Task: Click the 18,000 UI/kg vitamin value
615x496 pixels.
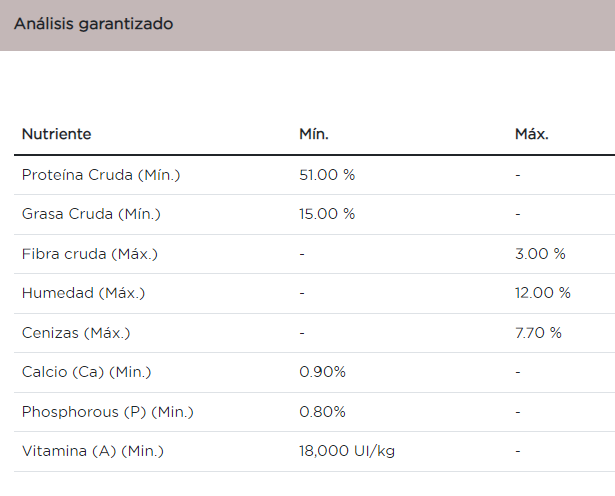Action: tap(347, 451)
